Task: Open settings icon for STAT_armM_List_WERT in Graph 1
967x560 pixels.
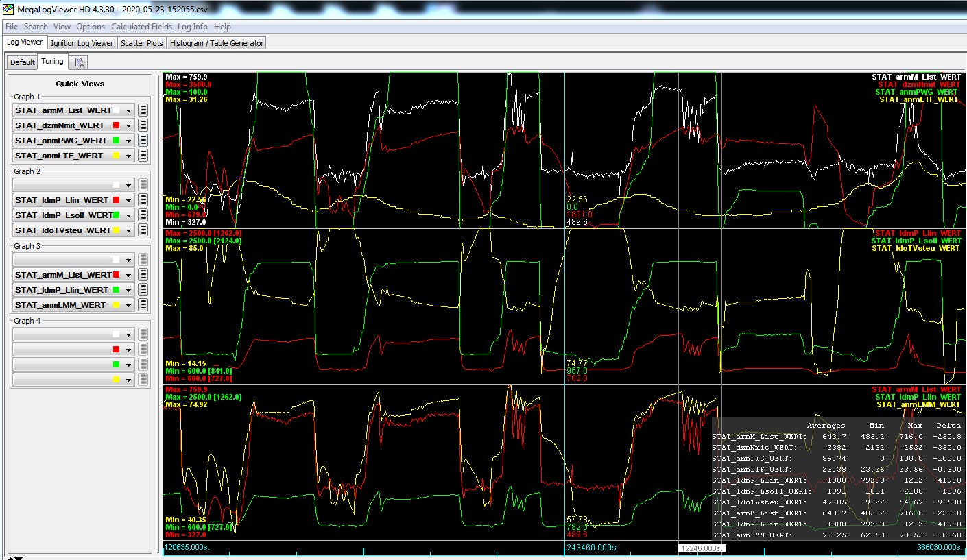Action: coord(143,110)
